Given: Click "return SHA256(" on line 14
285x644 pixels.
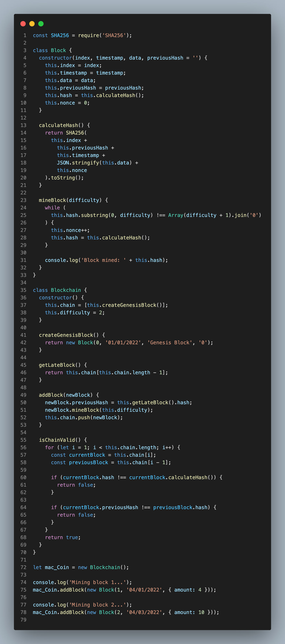Looking at the screenshot, I should 66,133.
